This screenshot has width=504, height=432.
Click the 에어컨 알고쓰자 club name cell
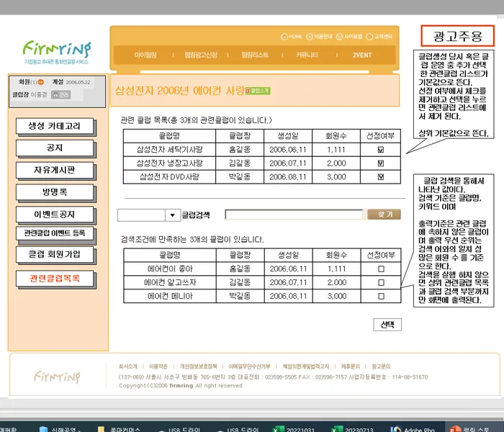pos(170,282)
